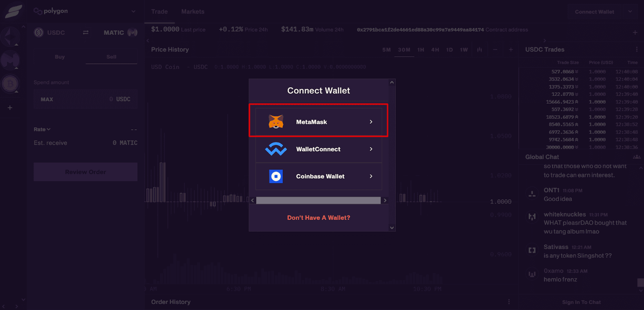The width and height of the screenshot is (644, 310).
Task: Add a network with sidebar plus
Action: pos(10,108)
